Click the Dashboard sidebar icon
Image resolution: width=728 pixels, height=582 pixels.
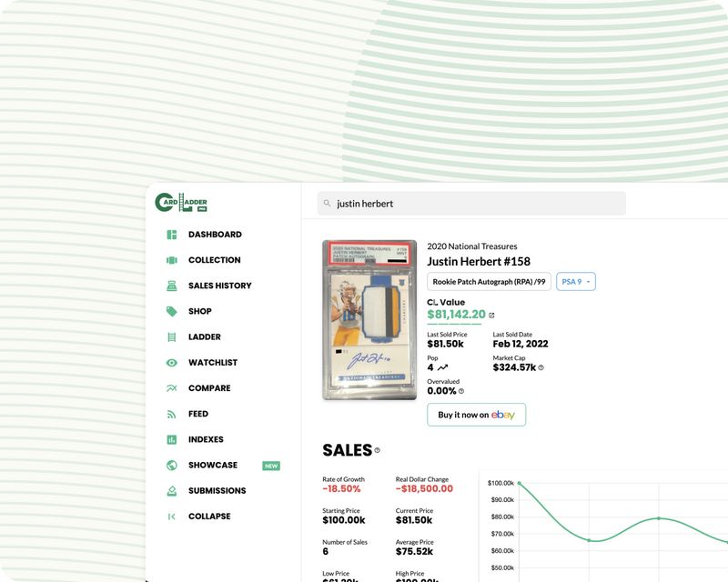pos(172,235)
